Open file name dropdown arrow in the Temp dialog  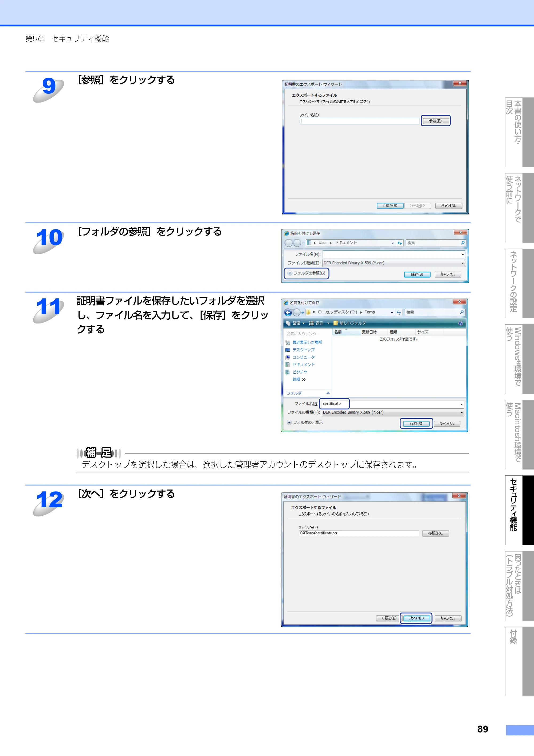pyautogui.click(x=462, y=404)
